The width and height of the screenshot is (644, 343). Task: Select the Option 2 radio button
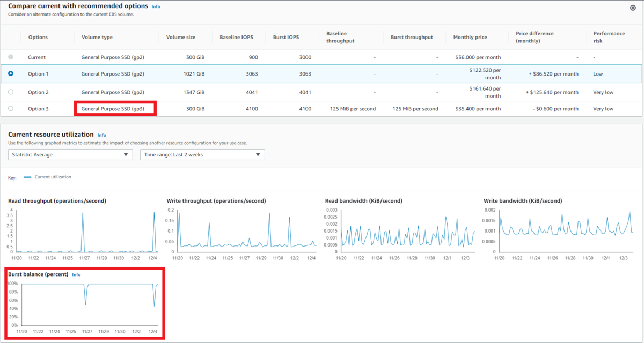point(11,92)
